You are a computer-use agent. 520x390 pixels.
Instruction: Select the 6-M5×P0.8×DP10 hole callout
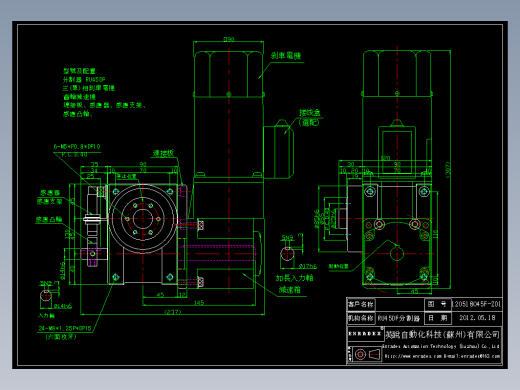tap(77, 147)
